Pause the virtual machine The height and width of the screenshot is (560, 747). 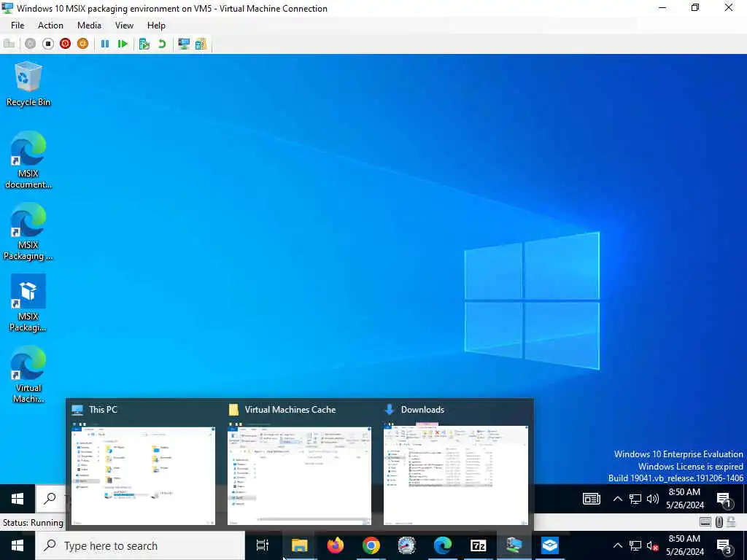coord(105,44)
